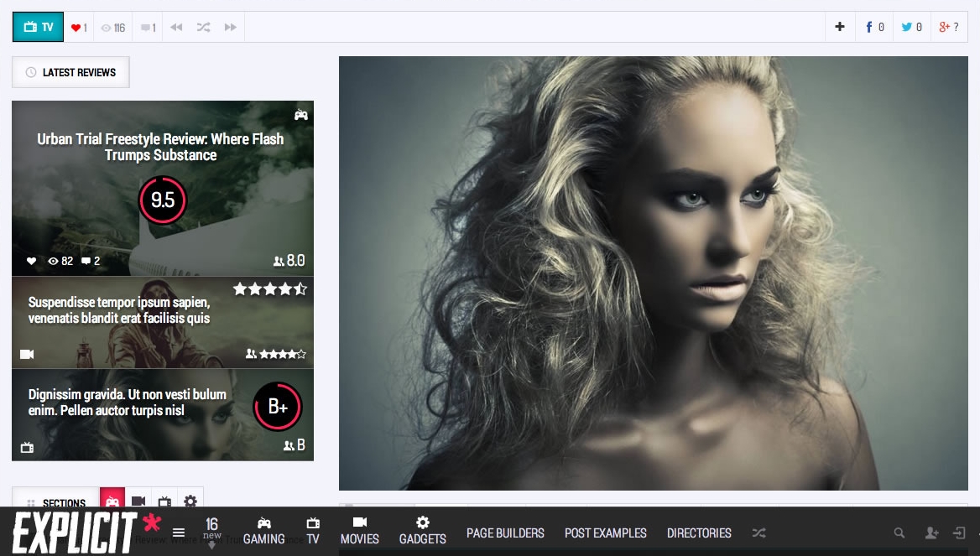Open comments via the top speech bubble icon

(145, 28)
